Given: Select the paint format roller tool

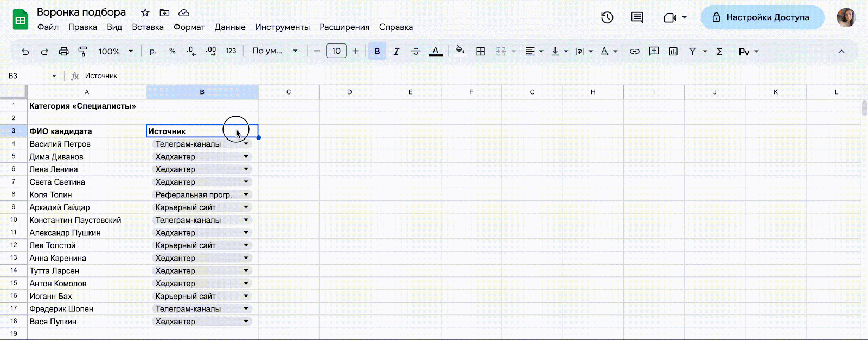Looking at the screenshot, I should [x=83, y=51].
